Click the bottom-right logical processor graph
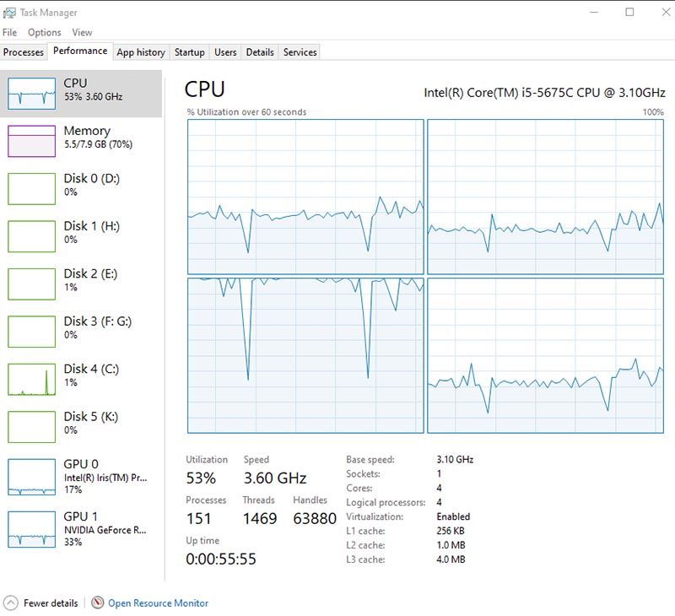The width and height of the screenshot is (675, 616). click(545, 355)
